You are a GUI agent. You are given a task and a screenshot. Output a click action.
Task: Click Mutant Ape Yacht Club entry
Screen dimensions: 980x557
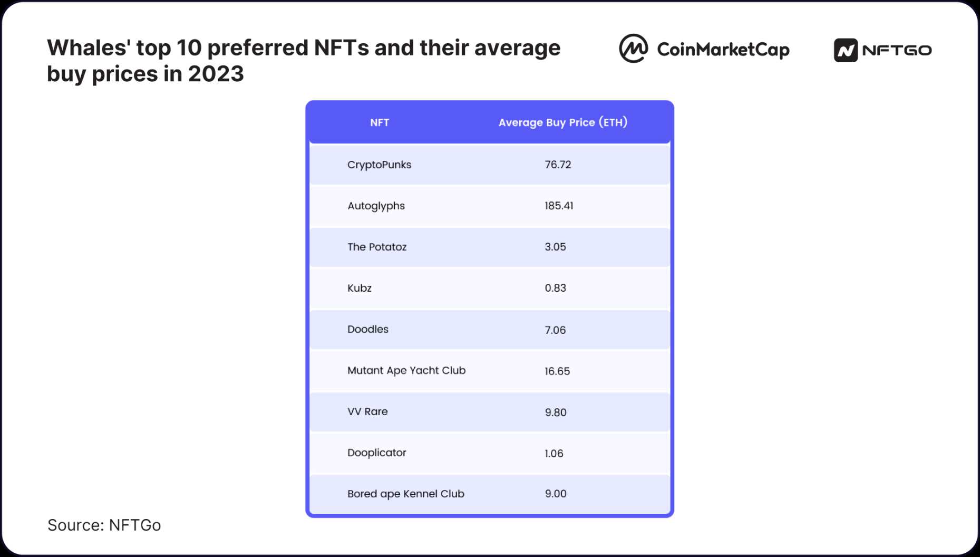coord(406,370)
